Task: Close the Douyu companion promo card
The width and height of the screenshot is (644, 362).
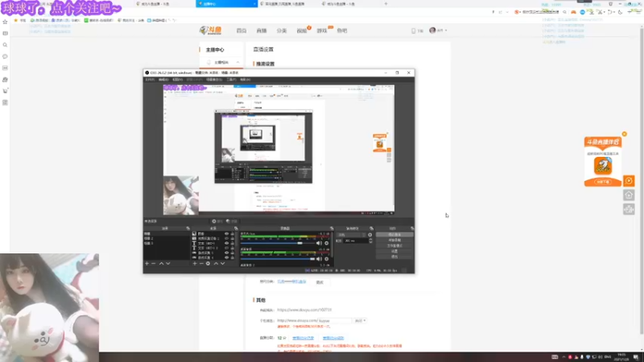Action: (625, 134)
